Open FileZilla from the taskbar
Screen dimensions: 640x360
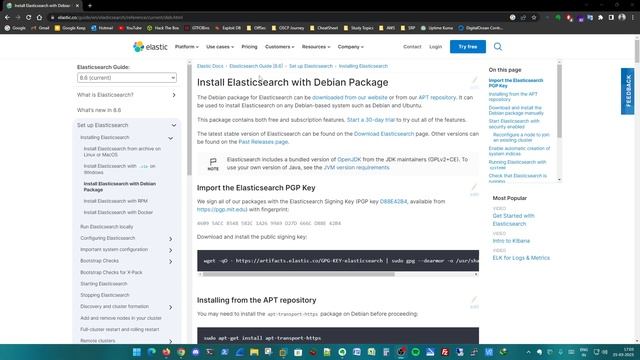click(x=445, y=352)
